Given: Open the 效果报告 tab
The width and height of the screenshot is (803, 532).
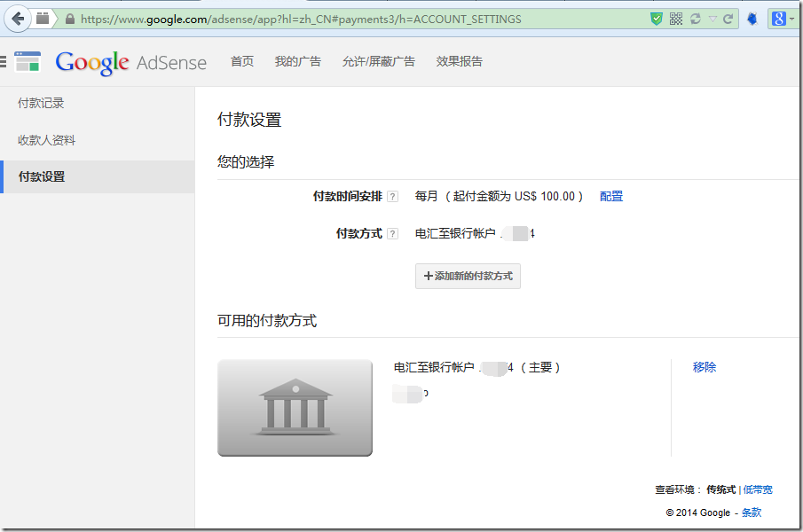Looking at the screenshot, I should click(460, 61).
